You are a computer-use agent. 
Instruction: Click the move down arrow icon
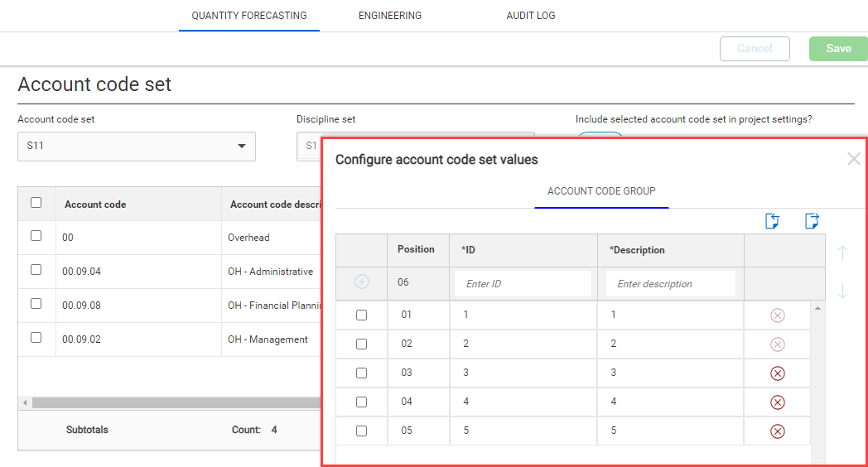(x=843, y=291)
